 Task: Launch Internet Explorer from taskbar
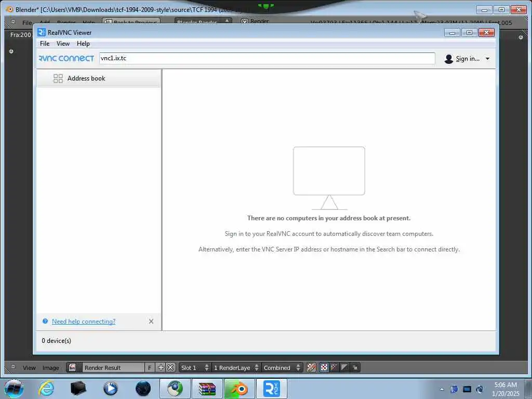click(x=46, y=389)
